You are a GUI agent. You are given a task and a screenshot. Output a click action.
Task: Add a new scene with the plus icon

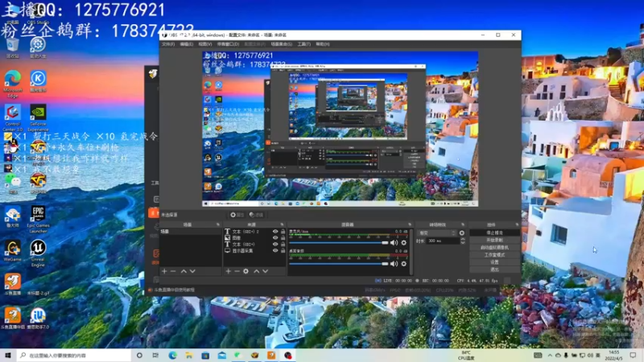click(164, 271)
